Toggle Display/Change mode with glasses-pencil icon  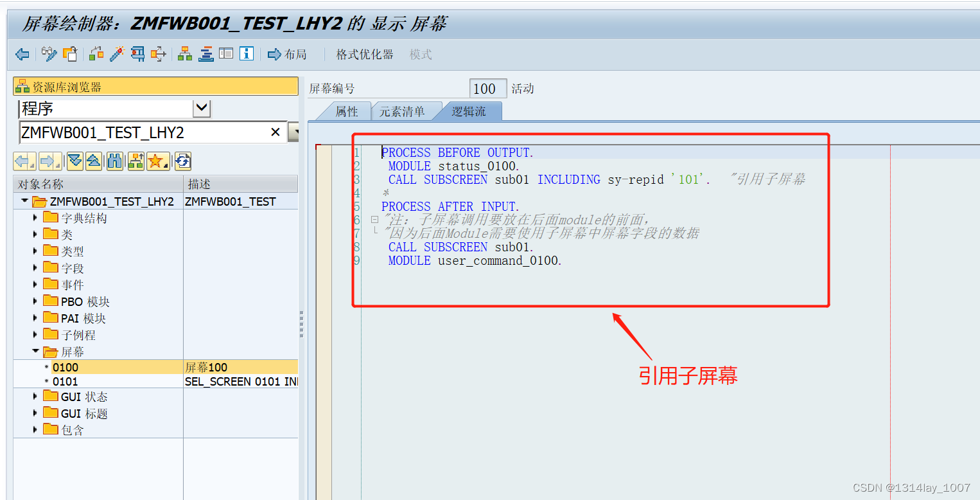tap(49, 54)
